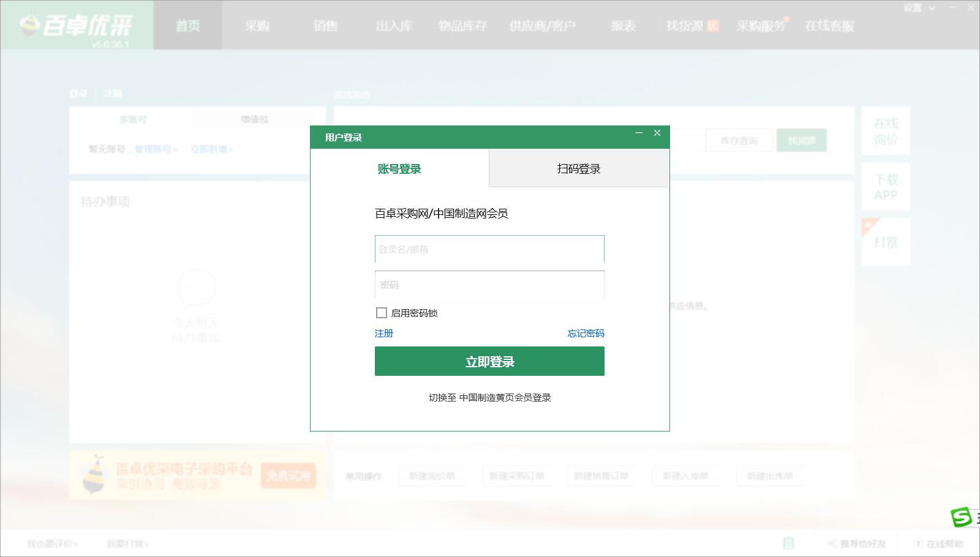Click the 新建销售订单 shortcut
The image size is (980, 557).
pos(601,476)
